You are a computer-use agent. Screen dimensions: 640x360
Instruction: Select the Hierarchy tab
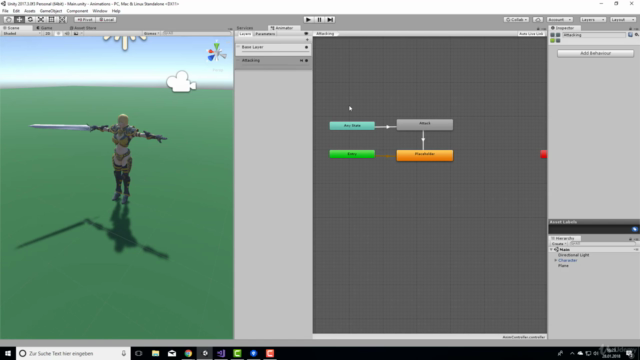click(565, 238)
